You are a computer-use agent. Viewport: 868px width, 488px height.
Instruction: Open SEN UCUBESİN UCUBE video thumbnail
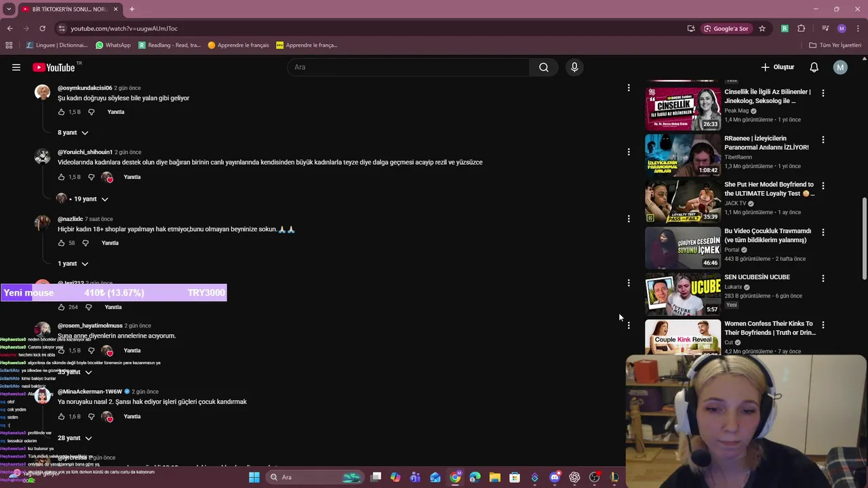pos(683,294)
